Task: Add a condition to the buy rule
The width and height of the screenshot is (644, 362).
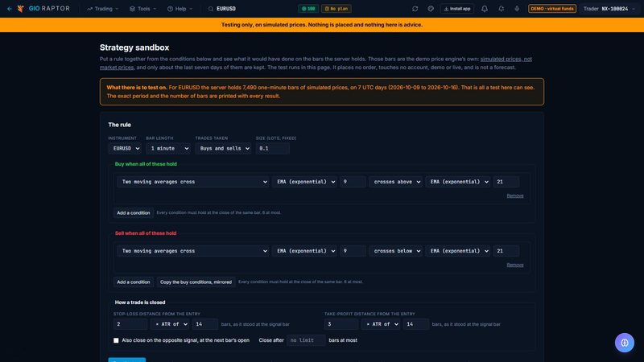Action: (133, 213)
